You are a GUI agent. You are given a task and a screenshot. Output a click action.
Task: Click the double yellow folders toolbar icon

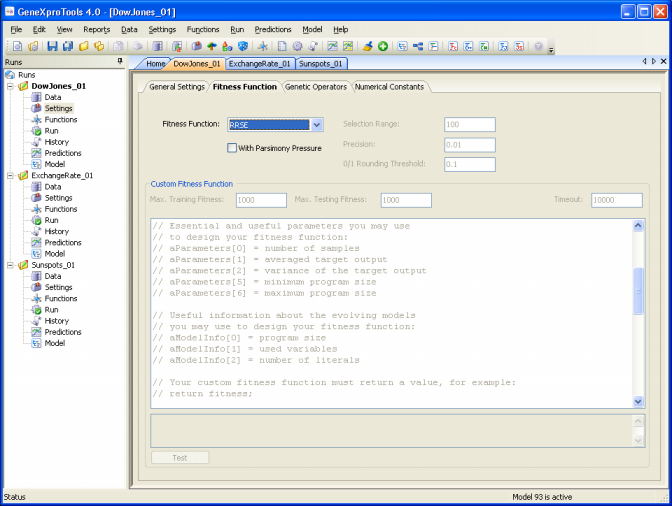pos(99,46)
